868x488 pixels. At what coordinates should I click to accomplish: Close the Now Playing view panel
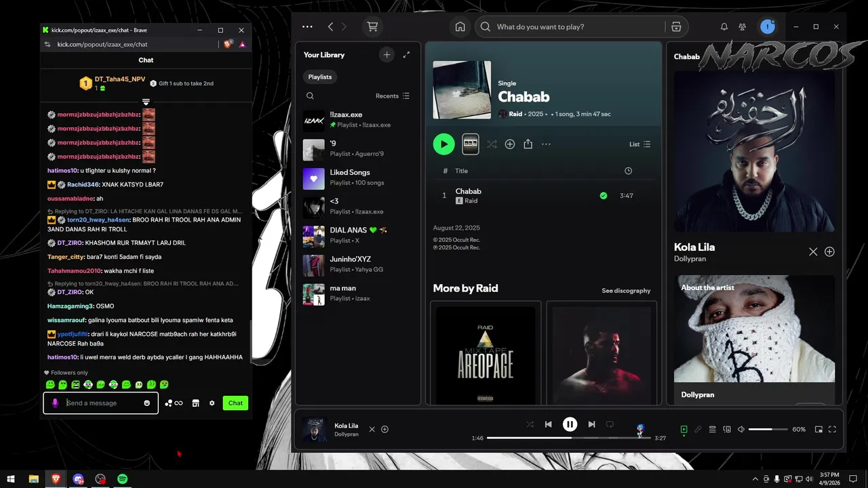(813, 251)
